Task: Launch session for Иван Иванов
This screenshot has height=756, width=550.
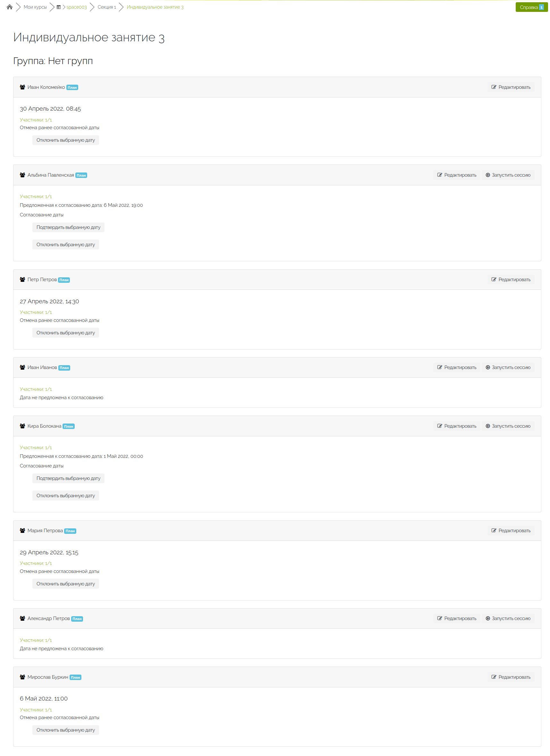Action: [x=508, y=367]
